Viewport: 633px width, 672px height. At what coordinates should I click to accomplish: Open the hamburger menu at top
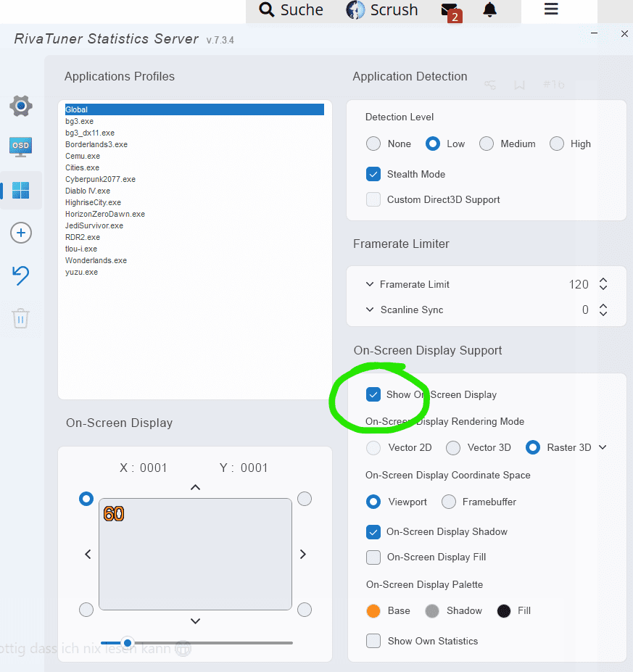(551, 9)
